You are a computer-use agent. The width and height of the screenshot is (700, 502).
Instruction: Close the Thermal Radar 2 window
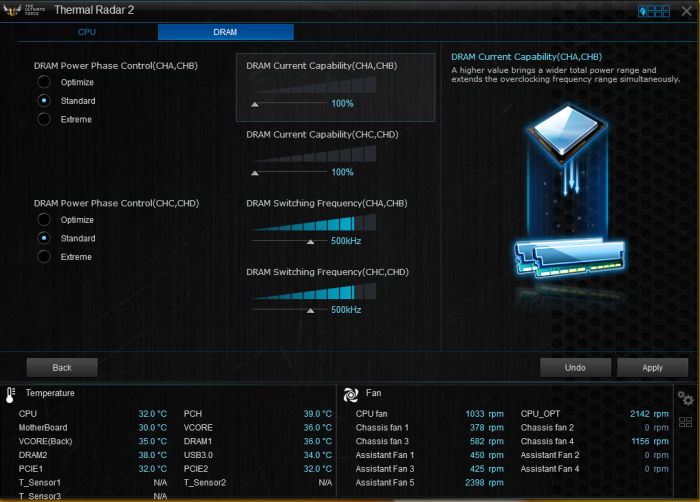click(x=686, y=11)
